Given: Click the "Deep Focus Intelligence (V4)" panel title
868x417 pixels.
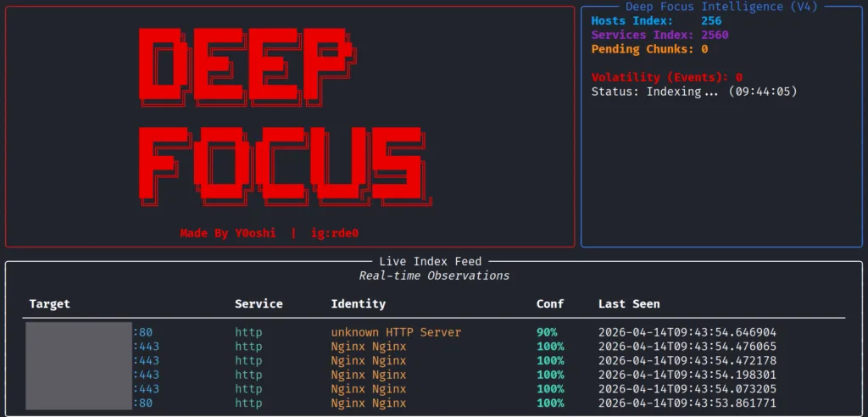Looking at the screenshot, I should coord(721,7).
